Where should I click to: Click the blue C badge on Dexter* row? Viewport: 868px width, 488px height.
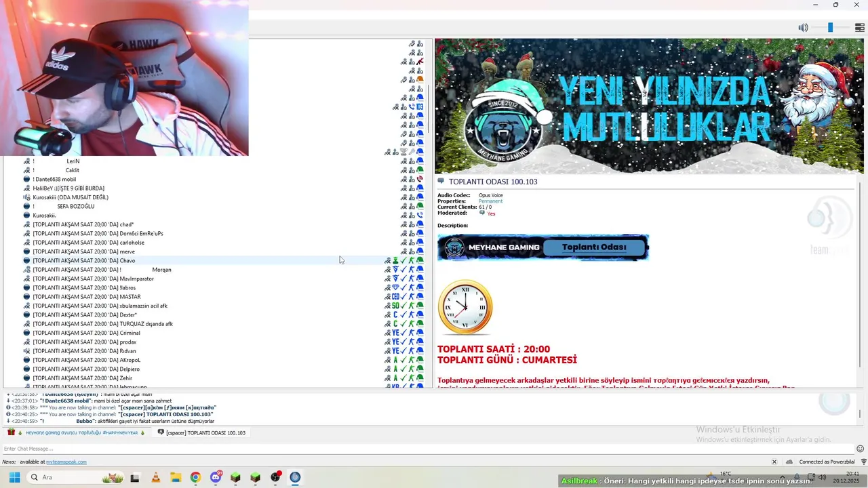[395, 314]
